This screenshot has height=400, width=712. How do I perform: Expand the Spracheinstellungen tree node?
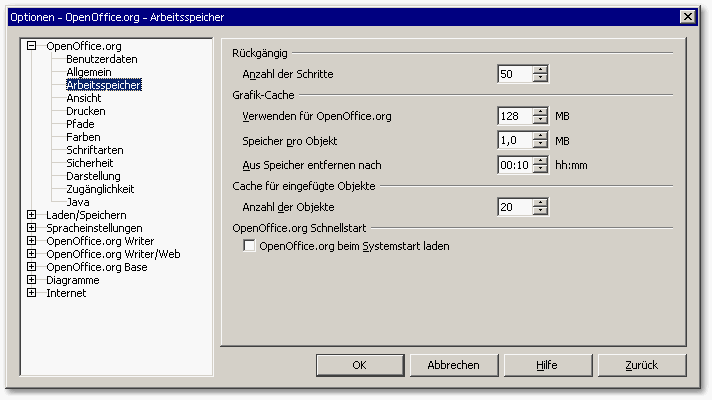coord(32,228)
